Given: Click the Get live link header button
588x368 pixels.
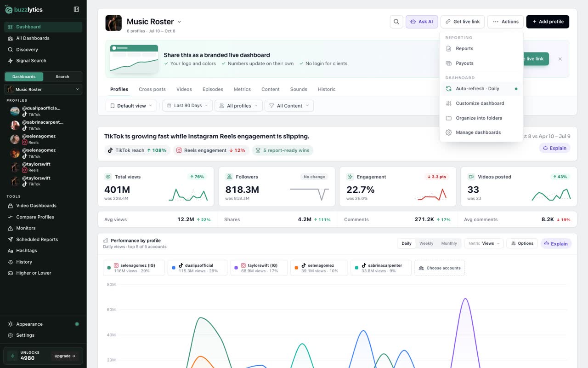Looking at the screenshot, I should 462,22.
